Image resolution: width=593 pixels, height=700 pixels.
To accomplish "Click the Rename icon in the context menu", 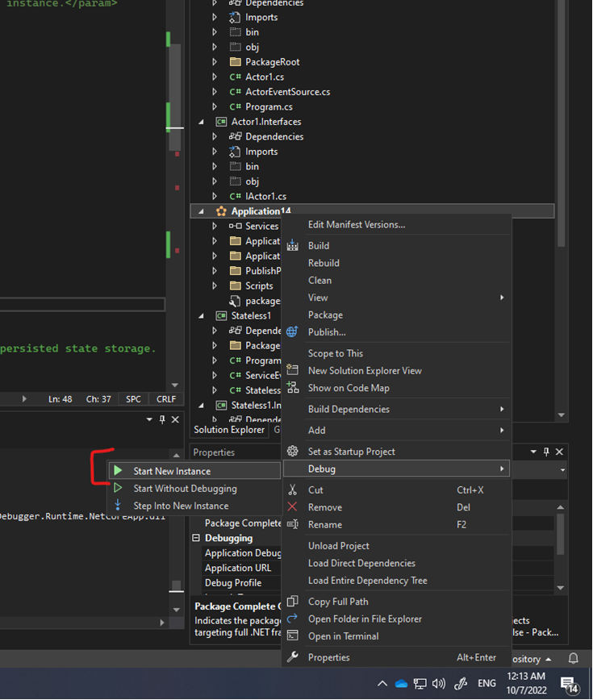I will click(293, 524).
